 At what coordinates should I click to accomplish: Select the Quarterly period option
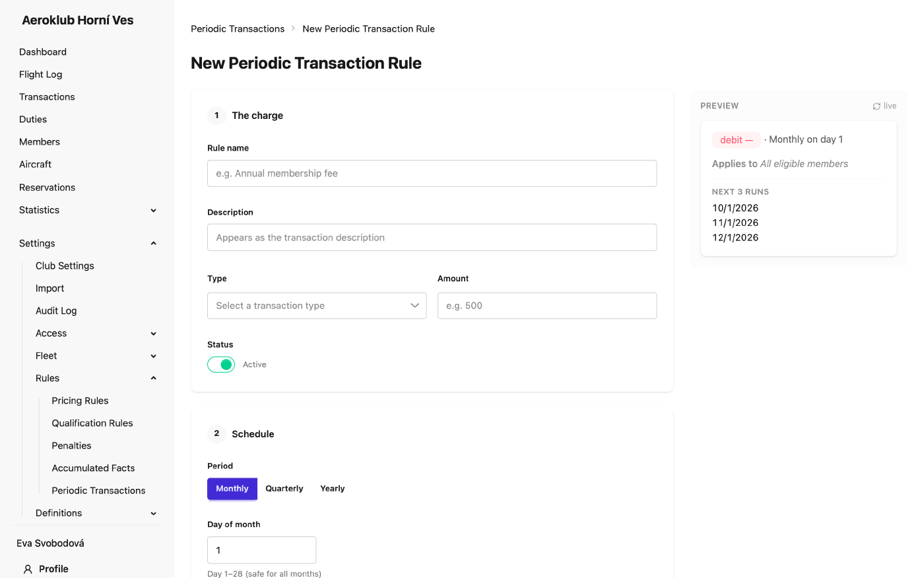tap(284, 489)
